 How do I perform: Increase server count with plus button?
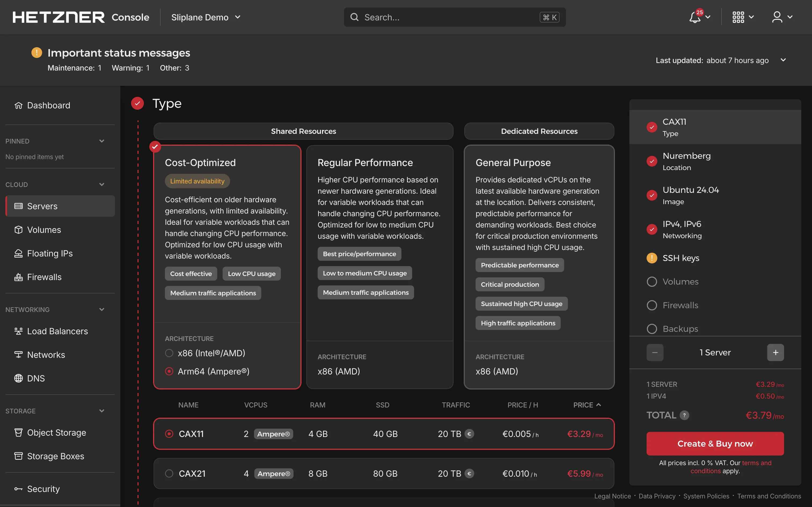click(775, 352)
